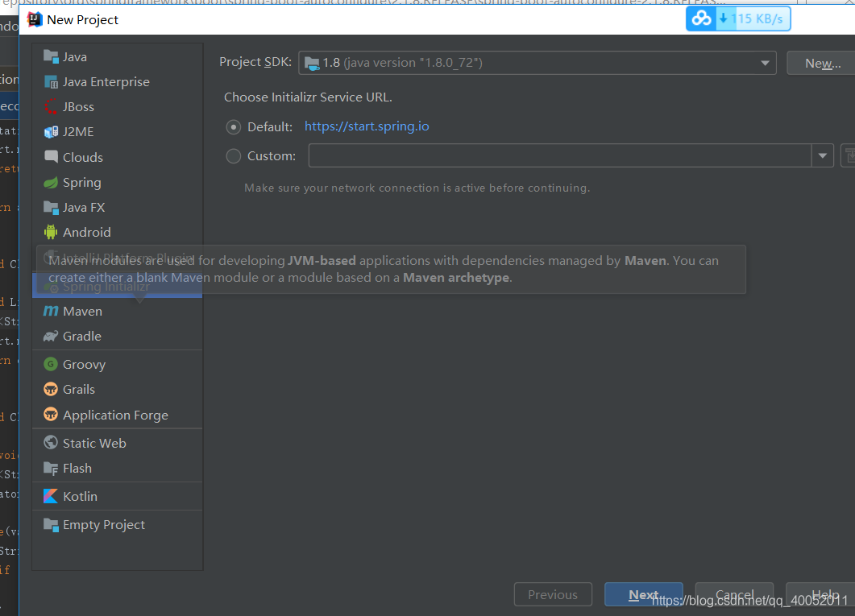Click the Java Enterprise icon

pyautogui.click(x=51, y=81)
